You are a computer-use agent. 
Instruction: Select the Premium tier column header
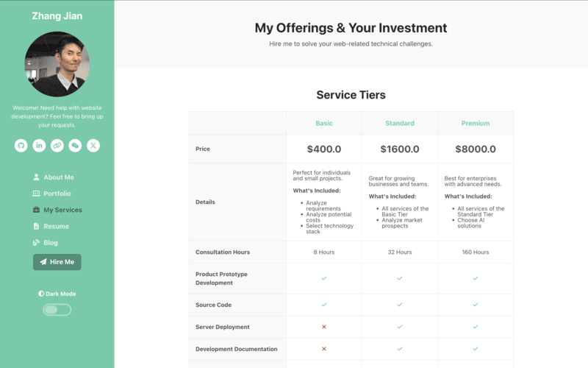476,124
